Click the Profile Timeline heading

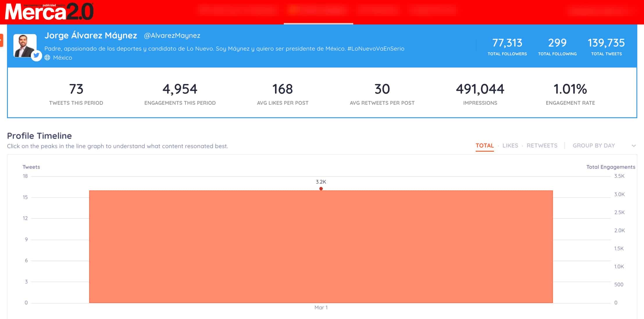click(x=39, y=136)
